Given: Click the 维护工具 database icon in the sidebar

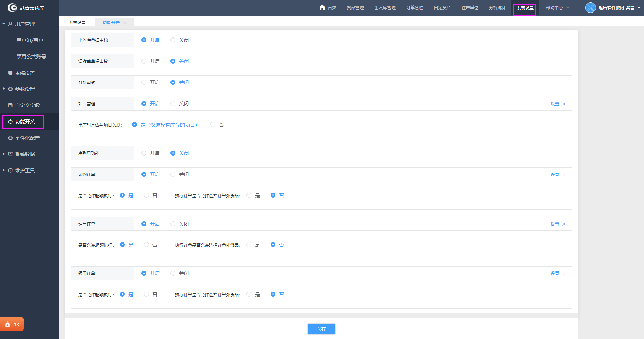Looking at the screenshot, I should point(10,170).
